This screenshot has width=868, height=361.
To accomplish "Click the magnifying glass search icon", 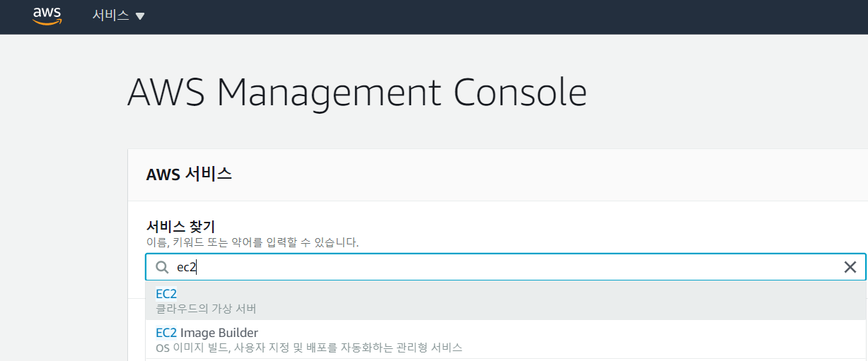I will coord(162,267).
